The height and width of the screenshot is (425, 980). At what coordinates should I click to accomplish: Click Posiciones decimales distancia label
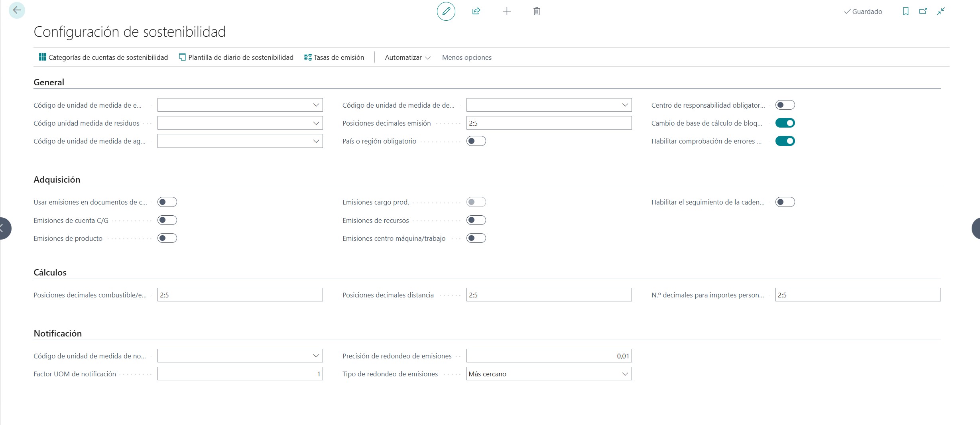coord(388,295)
